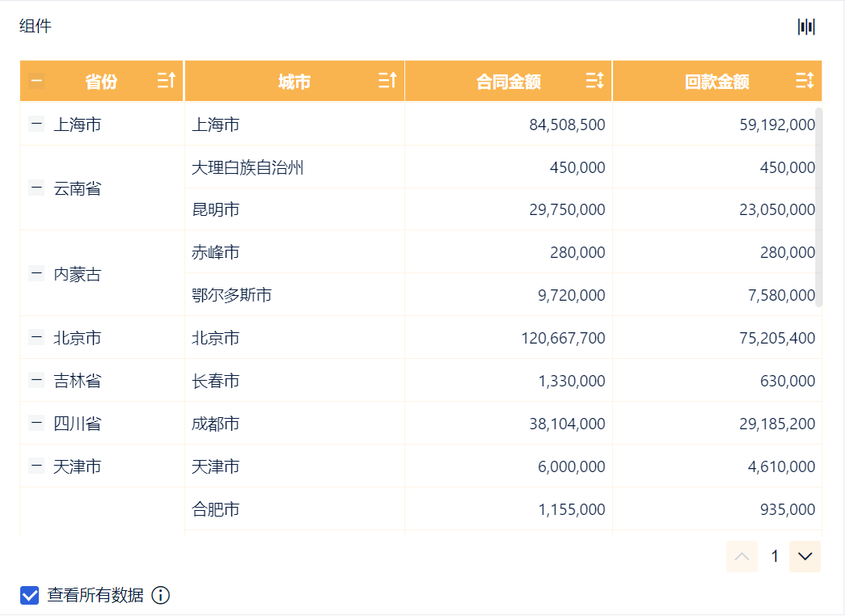The width and height of the screenshot is (846, 616).
Task: Go to the next page
Action: tap(805, 556)
